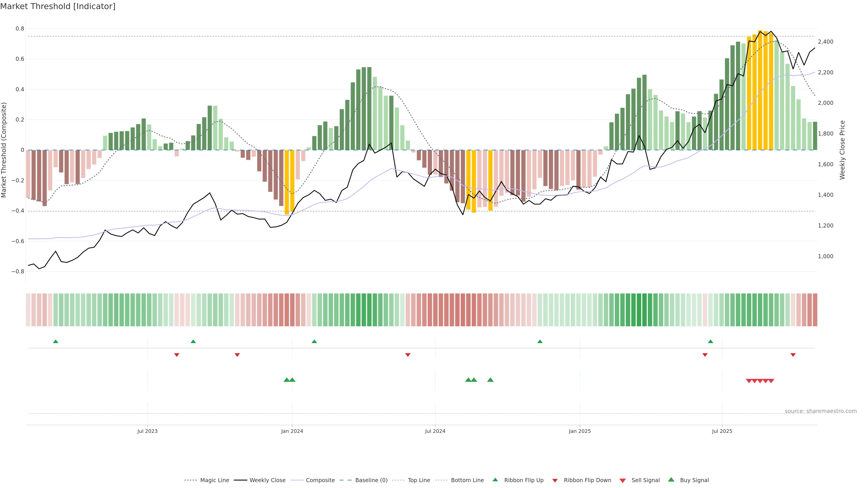This screenshot has height=488, width=868.
Task: Click the rightmost red ribbon heatmap cell
Action: pos(815,310)
